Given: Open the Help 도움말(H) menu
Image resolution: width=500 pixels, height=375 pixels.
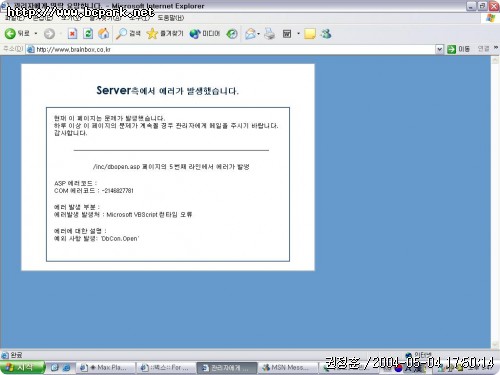Looking at the screenshot, I should (170, 18).
